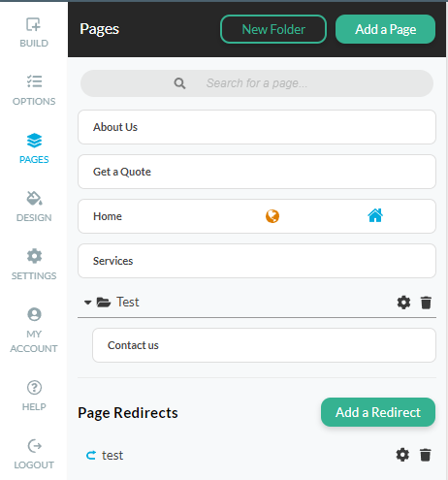Delete the test redirect with trash icon
This screenshot has width=448, height=480.
click(x=425, y=455)
